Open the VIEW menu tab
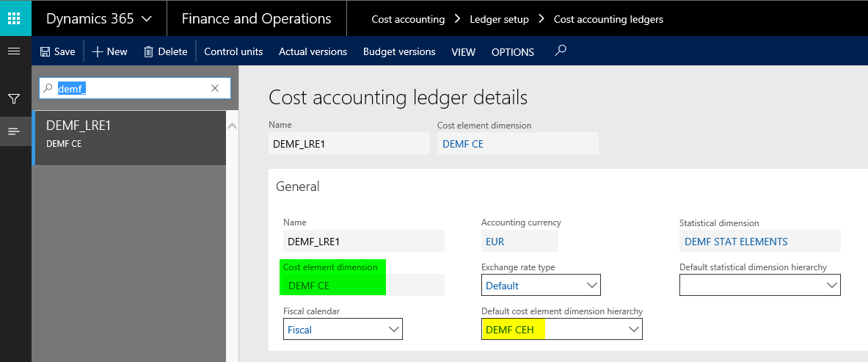 (463, 52)
